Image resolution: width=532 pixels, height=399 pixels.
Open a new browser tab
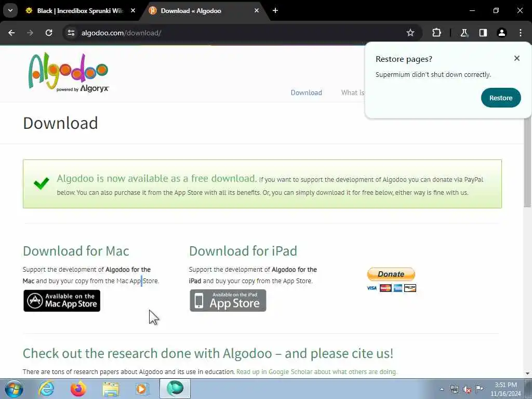tap(275, 11)
